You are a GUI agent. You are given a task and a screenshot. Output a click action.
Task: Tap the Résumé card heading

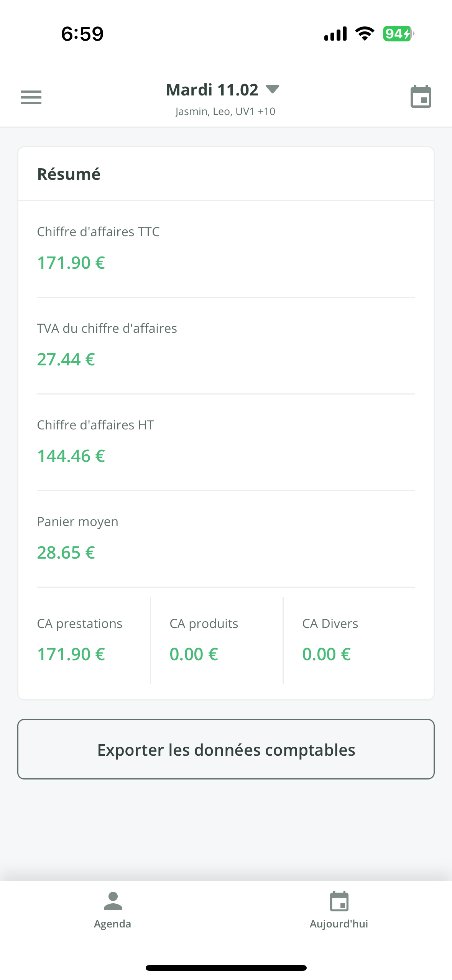(x=69, y=174)
